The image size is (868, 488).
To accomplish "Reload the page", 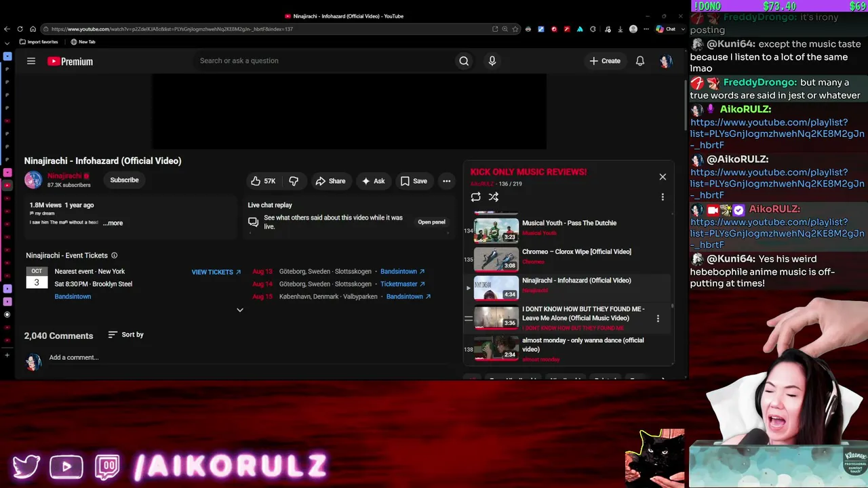I will click(20, 29).
